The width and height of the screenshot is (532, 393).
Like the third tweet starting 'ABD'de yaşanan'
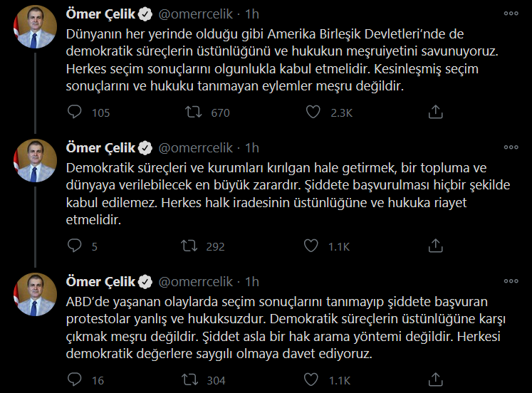[311, 380]
